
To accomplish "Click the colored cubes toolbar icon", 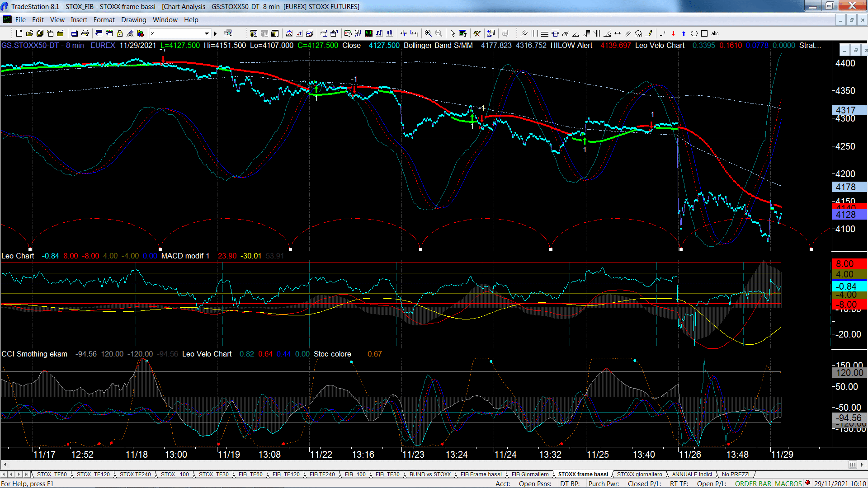I will point(140,33).
